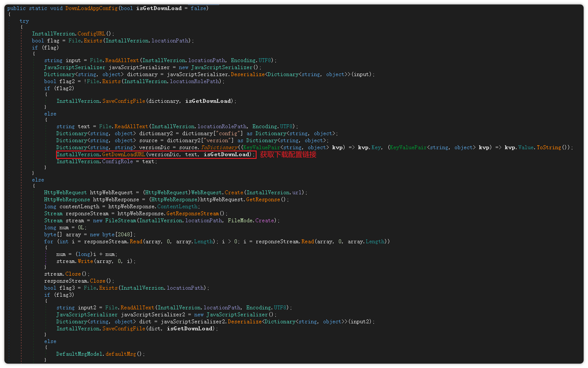
Task: Click Create in the WebRequest.Create call
Action: [x=234, y=193]
